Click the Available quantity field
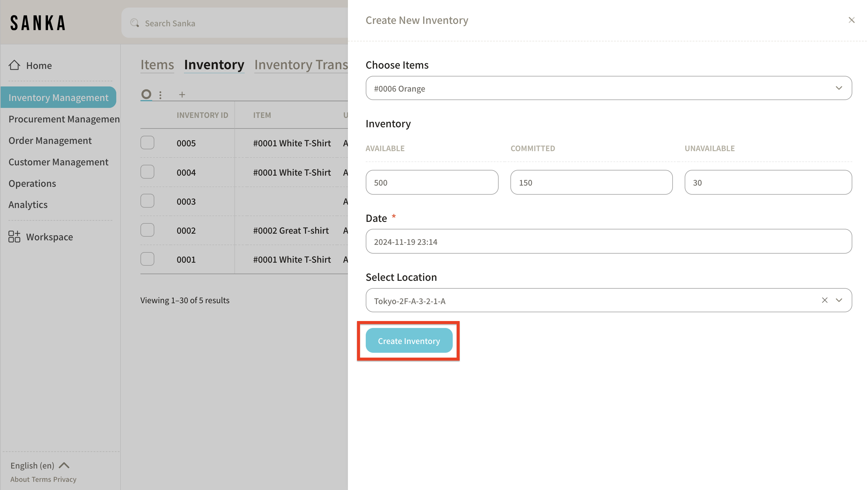This screenshot has height=490, width=868. coord(432,183)
